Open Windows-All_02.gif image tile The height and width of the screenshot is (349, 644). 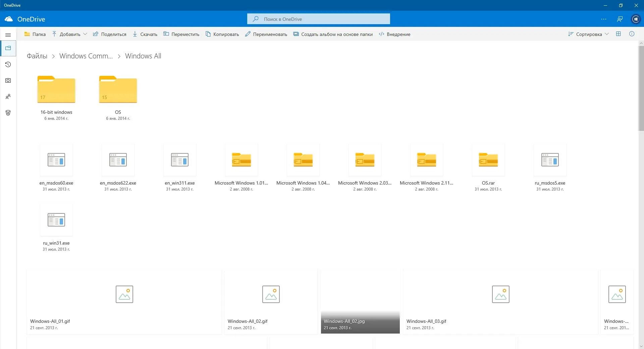[x=271, y=302]
